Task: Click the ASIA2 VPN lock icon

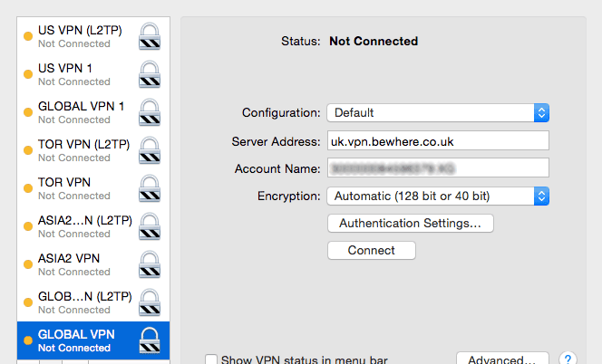Action: (150, 264)
